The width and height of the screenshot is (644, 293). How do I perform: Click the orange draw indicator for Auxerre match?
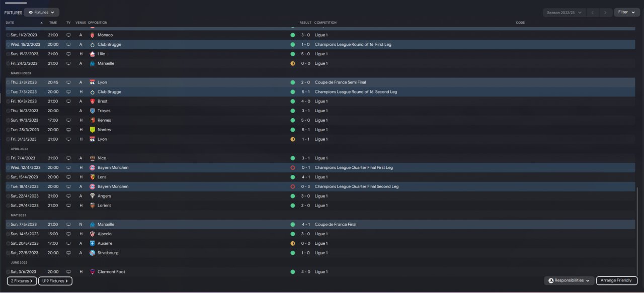292,243
